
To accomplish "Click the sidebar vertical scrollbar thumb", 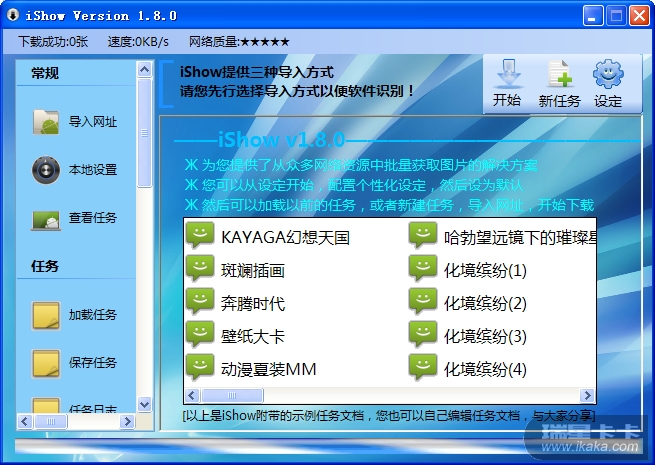I will [145, 133].
